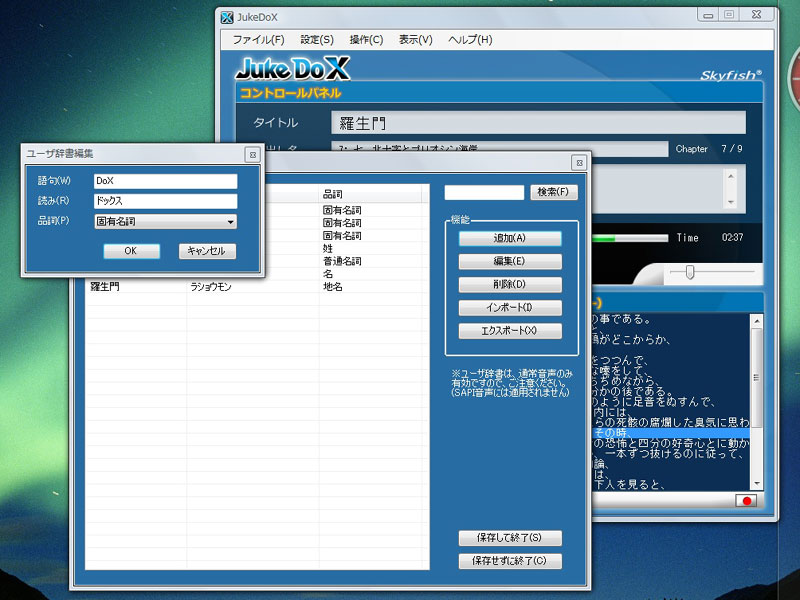Click the 語句(W) input field
The height and width of the screenshot is (600, 800).
[166, 181]
